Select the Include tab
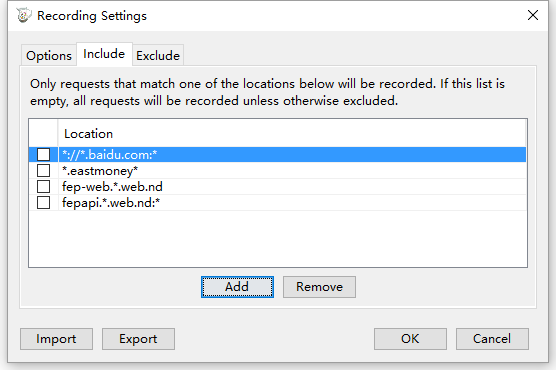Screen dimensions: 556x370 [x=104, y=54]
